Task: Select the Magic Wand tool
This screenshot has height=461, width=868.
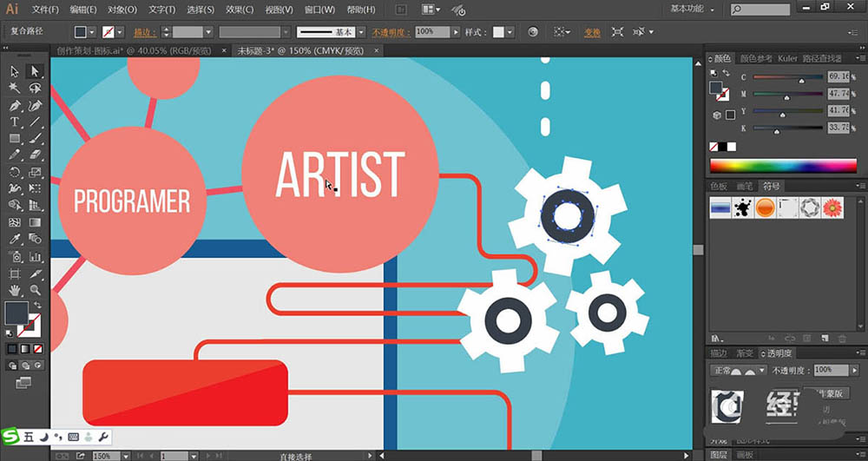Action: 15,89
